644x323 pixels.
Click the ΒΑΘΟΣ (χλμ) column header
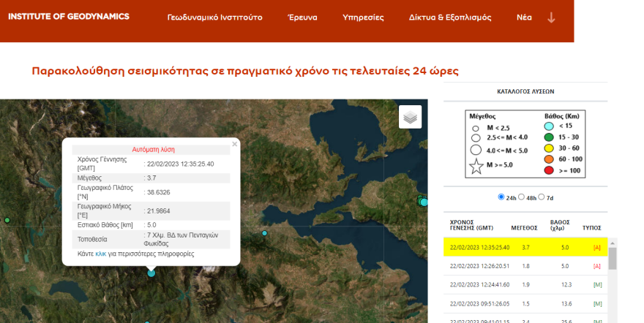(x=560, y=225)
